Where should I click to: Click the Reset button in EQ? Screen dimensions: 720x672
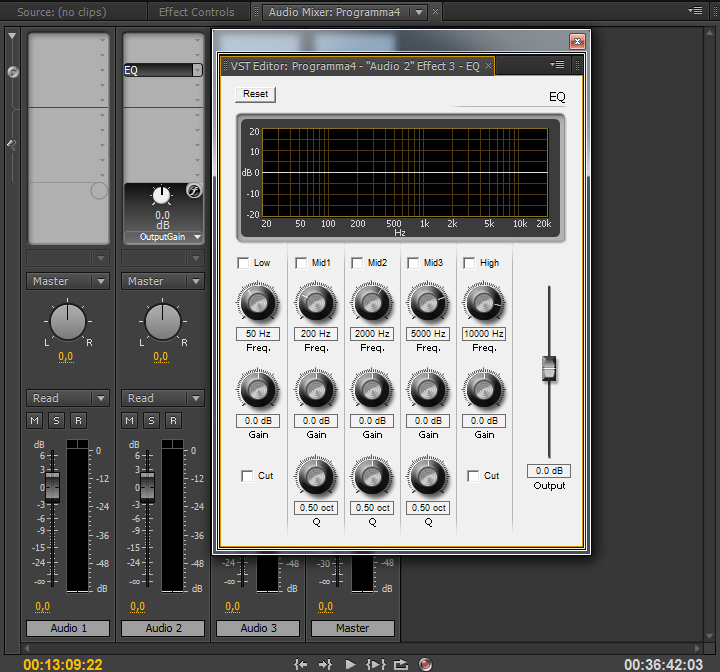pos(255,94)
